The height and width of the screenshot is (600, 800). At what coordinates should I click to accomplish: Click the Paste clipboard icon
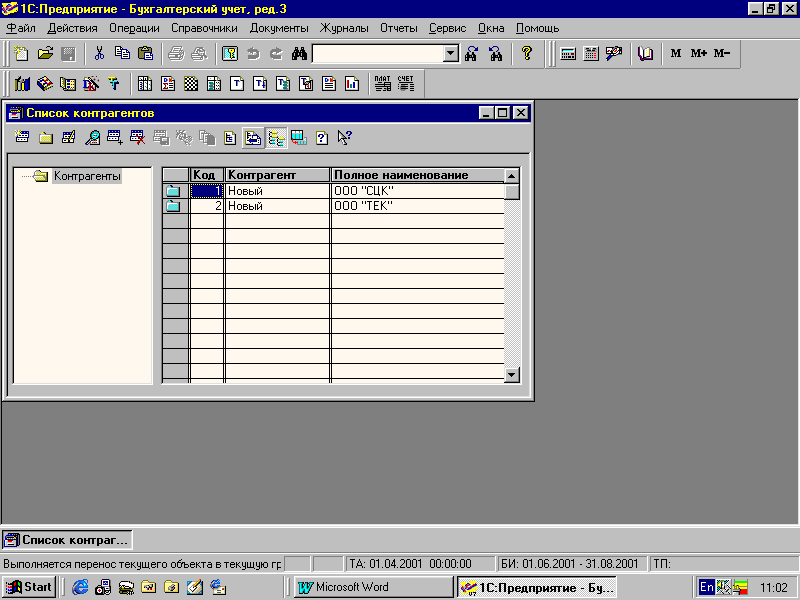[145, 54]
